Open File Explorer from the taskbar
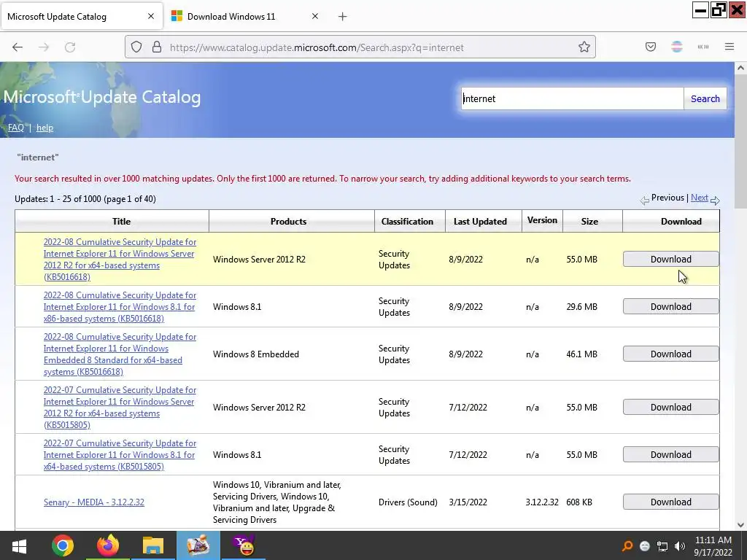 pos(153,545)
